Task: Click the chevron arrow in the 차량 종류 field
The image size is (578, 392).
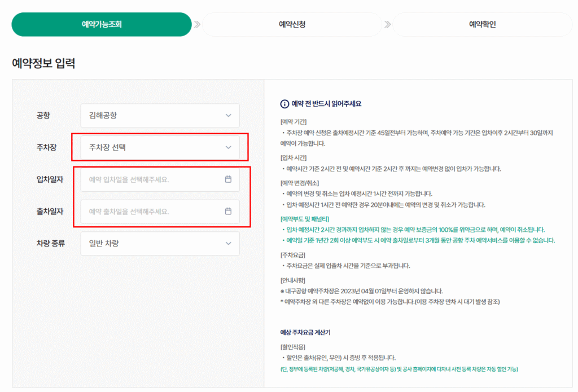Action: coord(228,244)
